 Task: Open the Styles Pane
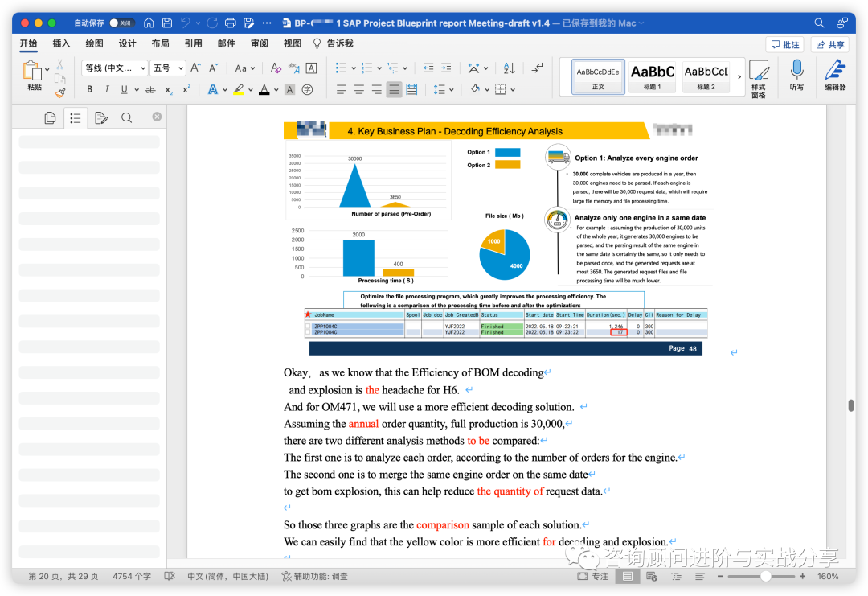[x=759, y=79]
